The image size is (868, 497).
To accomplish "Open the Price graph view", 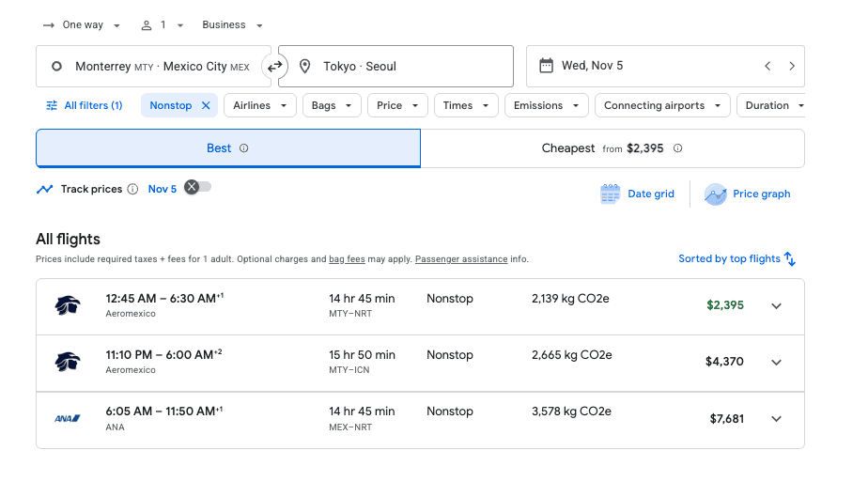I will coord(748,194).
